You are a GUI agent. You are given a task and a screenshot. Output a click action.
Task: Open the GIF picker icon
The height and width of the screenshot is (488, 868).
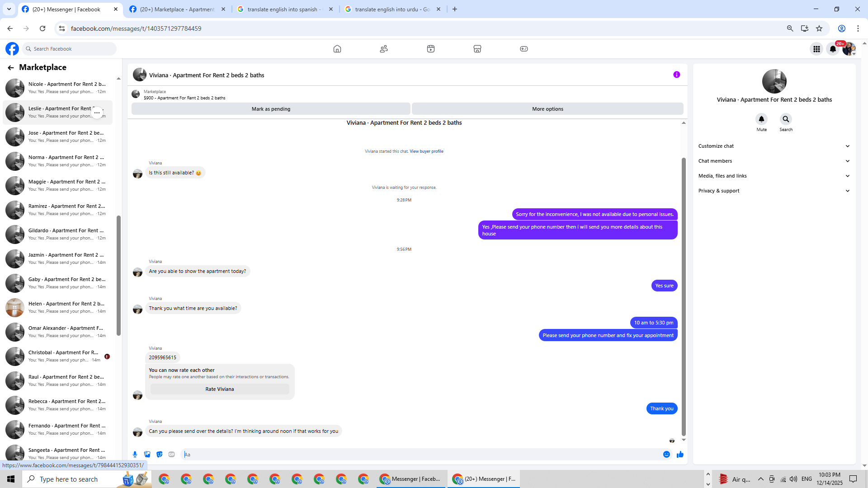171,455
